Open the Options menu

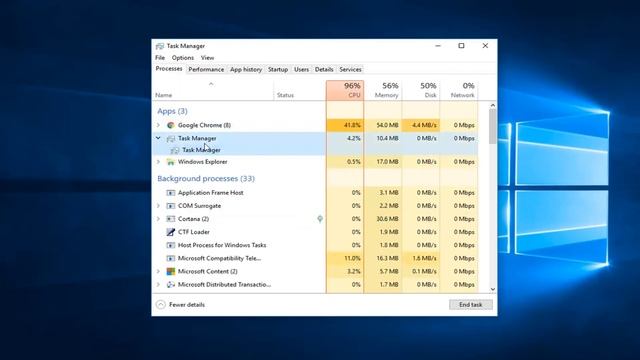click(182, 58)
